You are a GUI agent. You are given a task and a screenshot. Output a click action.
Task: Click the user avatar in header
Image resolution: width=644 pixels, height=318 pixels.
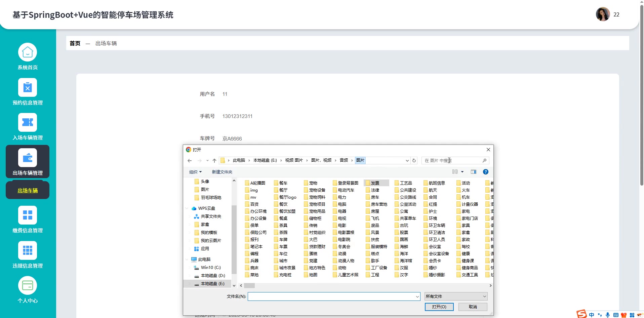(603, 14)
